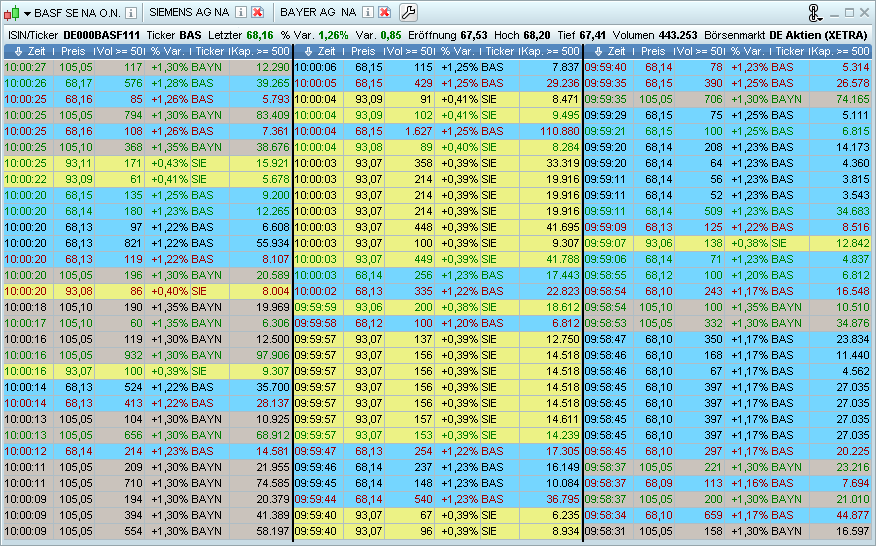Select BAS row at 09:58:55 price 68,12
This screenshot has height=546, width=876.
(727, 276)
